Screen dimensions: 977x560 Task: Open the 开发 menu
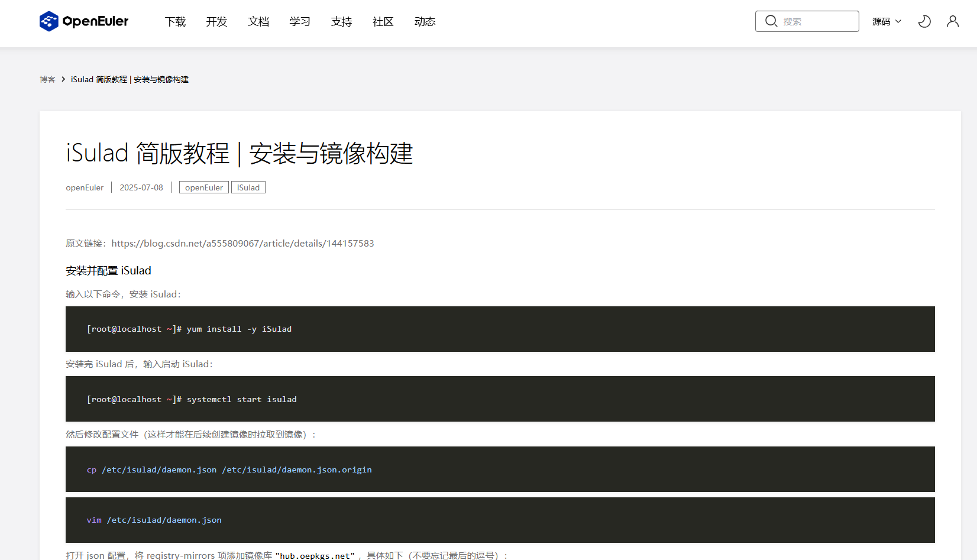pos(216,21)
